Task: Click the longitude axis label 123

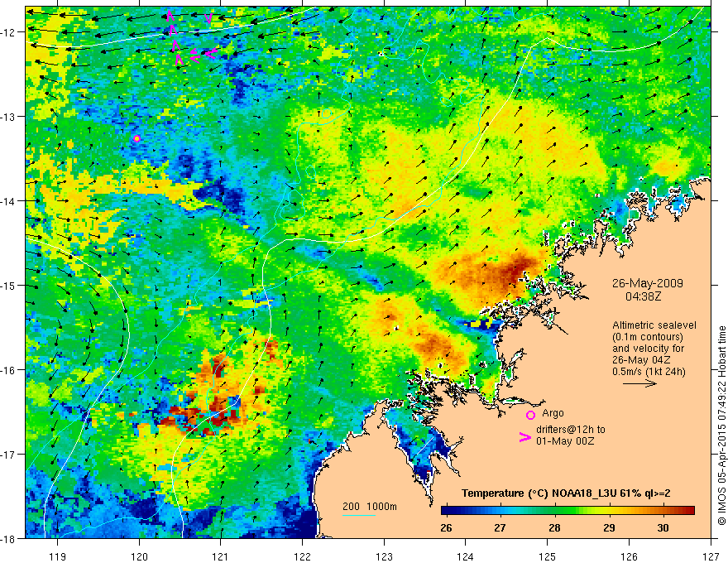Action: pos(384,556)
